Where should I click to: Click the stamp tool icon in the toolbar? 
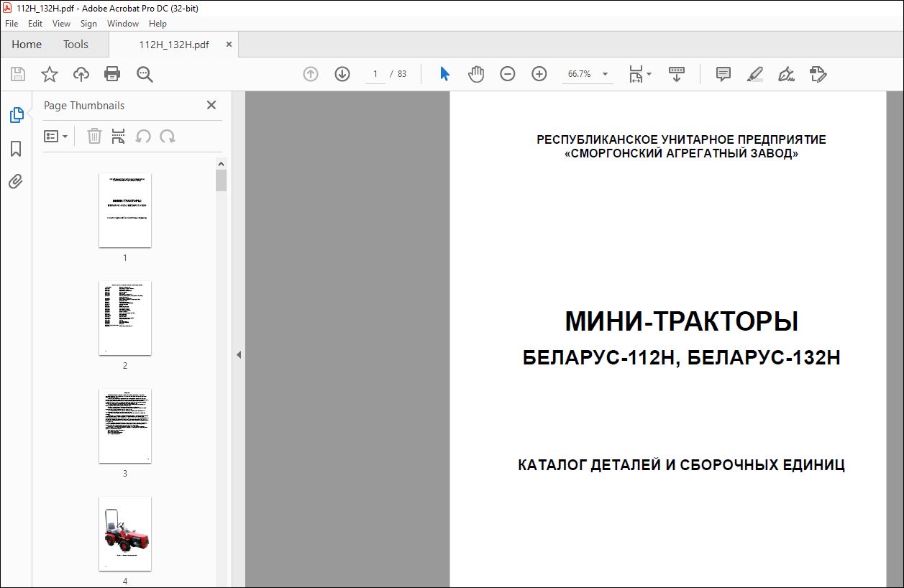818,74
